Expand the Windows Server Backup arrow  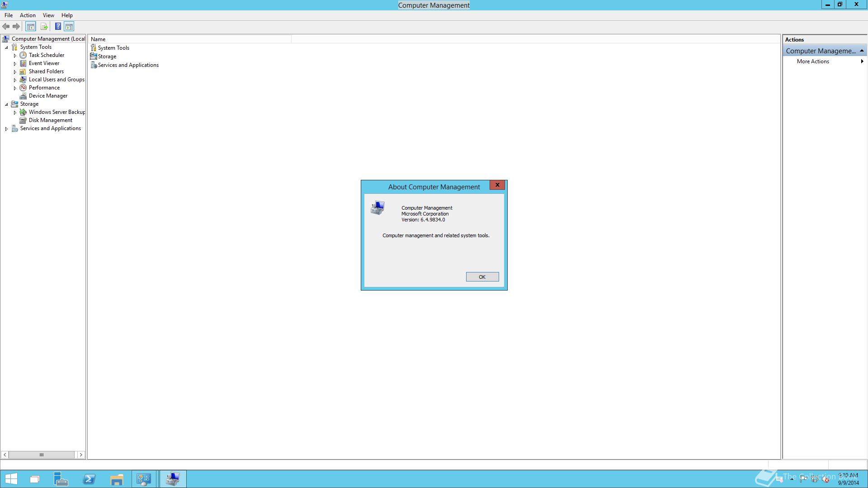[x=15, y=113]
